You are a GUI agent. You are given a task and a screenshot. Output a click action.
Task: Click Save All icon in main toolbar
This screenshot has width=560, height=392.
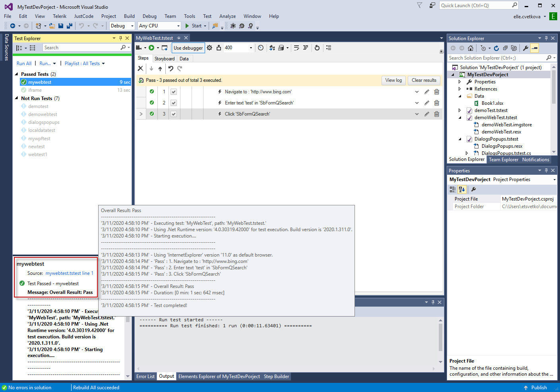70,26
